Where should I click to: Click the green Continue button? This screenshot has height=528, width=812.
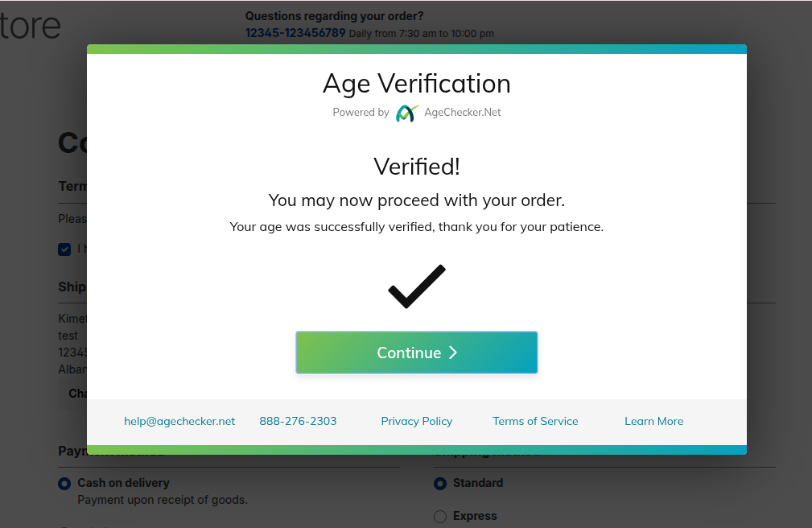click(416, 353)
